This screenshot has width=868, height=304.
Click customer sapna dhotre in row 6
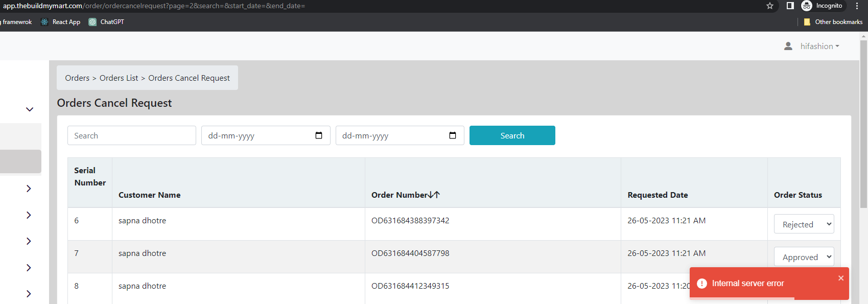point(142,220)
